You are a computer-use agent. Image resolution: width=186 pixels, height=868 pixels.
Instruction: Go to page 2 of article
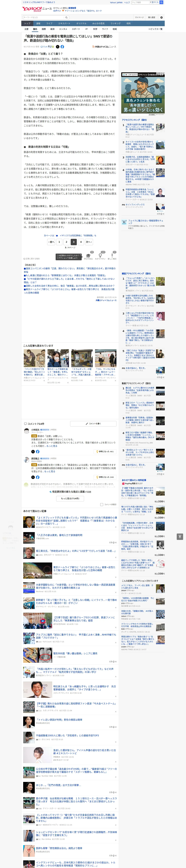coord(66,242)
